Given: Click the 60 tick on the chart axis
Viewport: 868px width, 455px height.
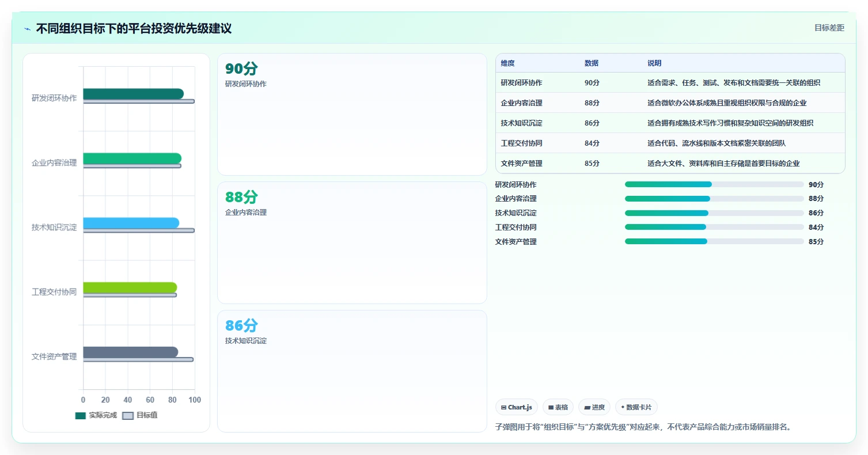Looking at the screenshot, I should coord(150,400).
